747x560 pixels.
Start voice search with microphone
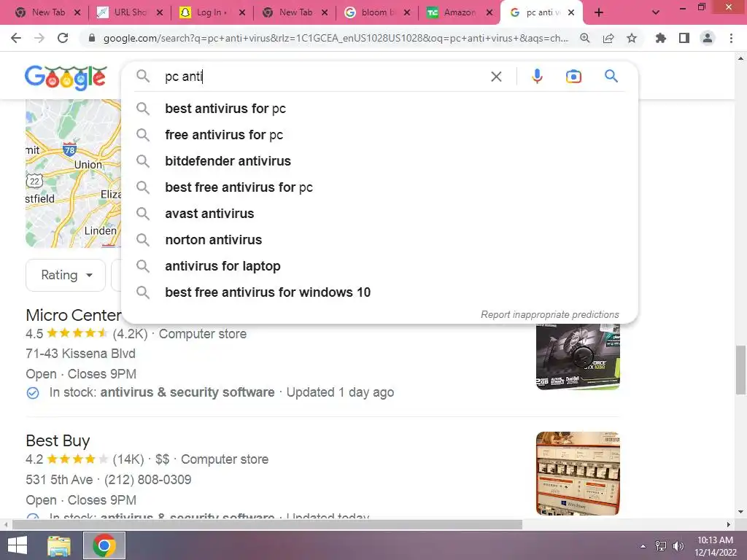(537, 76)
